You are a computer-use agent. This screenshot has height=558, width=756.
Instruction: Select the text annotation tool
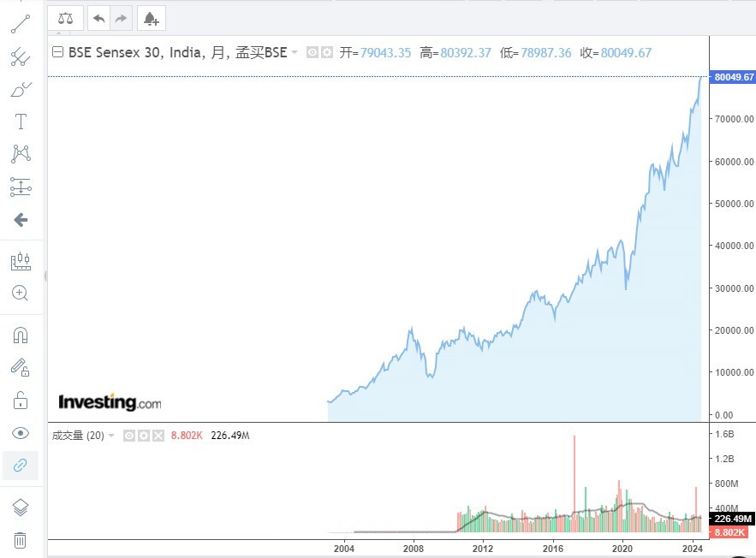pos(21,122)
